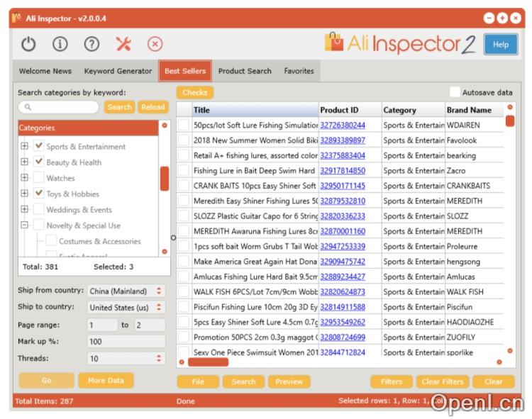
Task: Click the orange circle icon atop the Categories panel
Action: 165,125
